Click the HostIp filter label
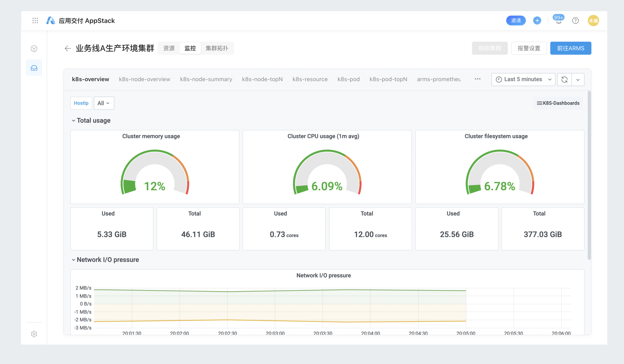 81,103
